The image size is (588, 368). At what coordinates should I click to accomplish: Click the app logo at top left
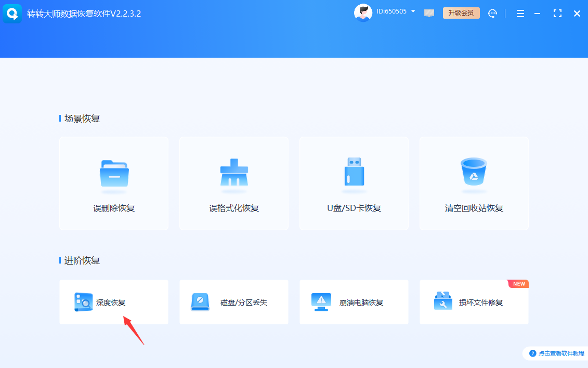pyautogui.click(x=12, y=13)
